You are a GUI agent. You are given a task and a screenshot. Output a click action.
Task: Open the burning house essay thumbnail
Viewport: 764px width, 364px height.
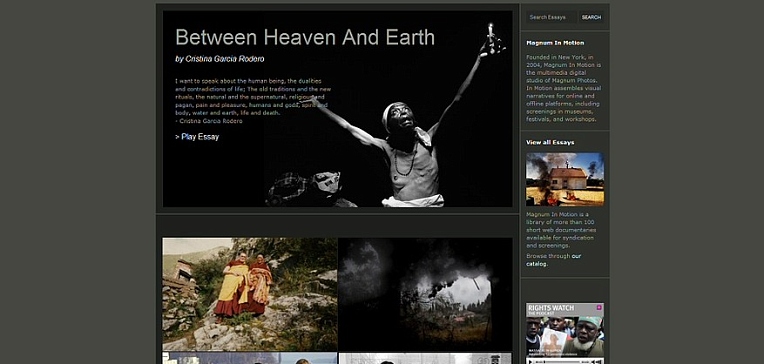click(565, 179)
